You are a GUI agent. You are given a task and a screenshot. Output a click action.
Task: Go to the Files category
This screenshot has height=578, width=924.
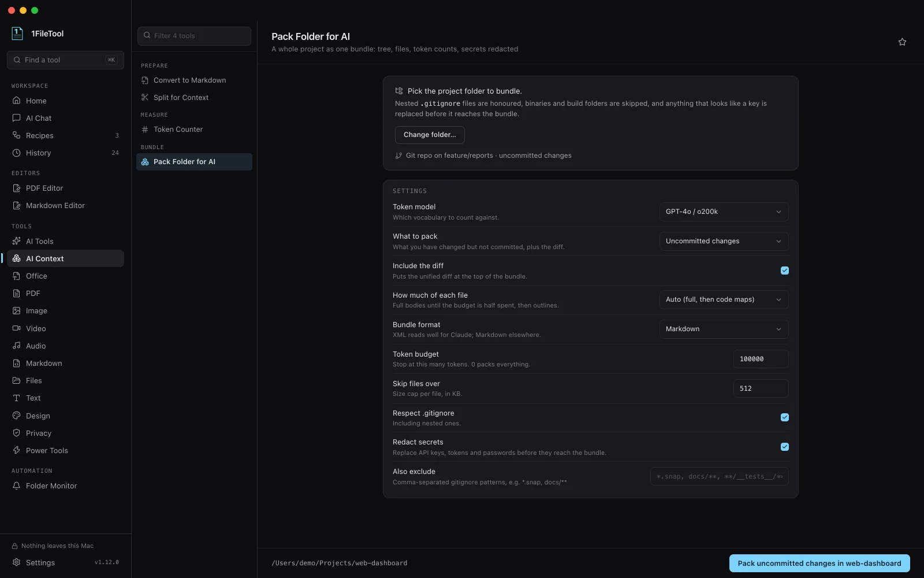tap(65, 380)
